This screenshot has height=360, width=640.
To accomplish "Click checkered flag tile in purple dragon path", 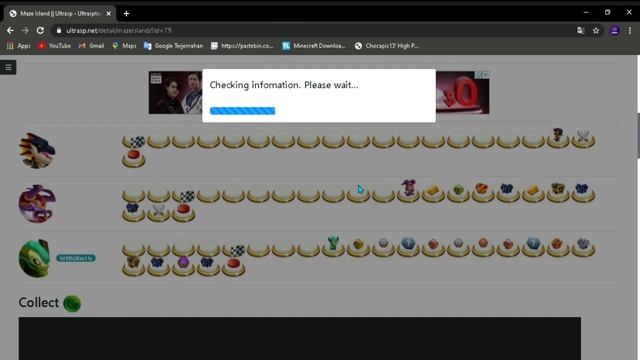I will [184, 196].
